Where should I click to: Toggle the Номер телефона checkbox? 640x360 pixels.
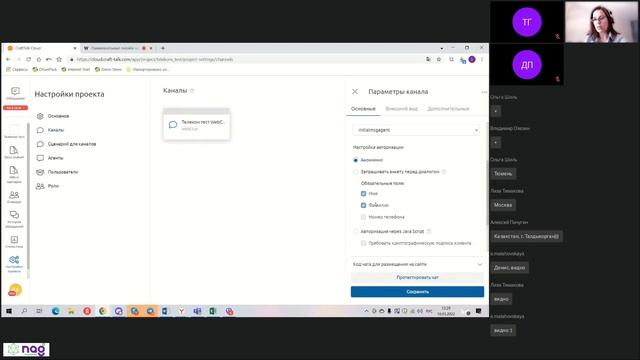[x=363, y=217]
